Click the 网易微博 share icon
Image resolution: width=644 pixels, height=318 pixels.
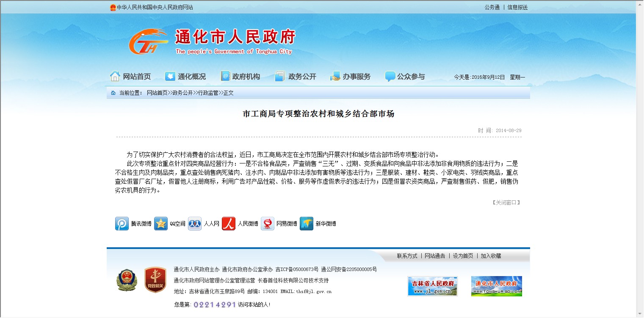tap(268, 224)
